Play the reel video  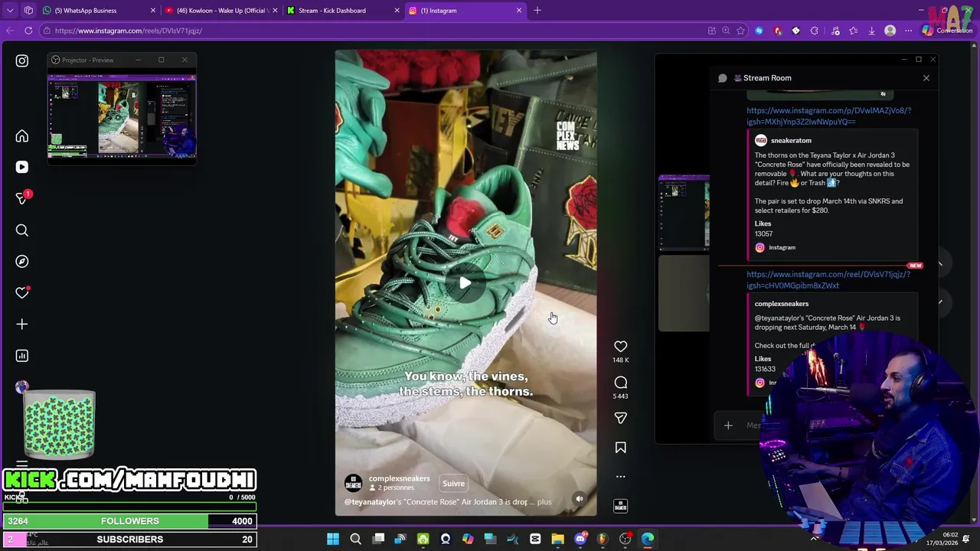click(465, 283)
